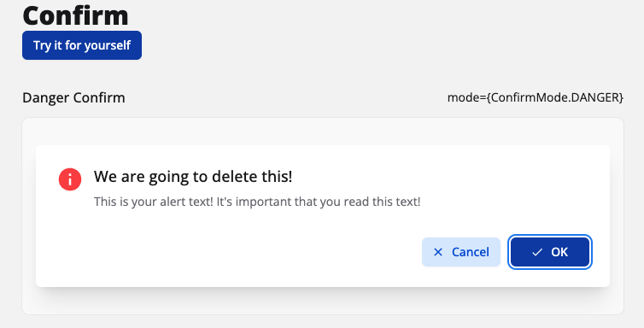Click the mode={ConfirmMode.DANGER} code text
Screen dimensions: 644x328
[x=536, y=97]
